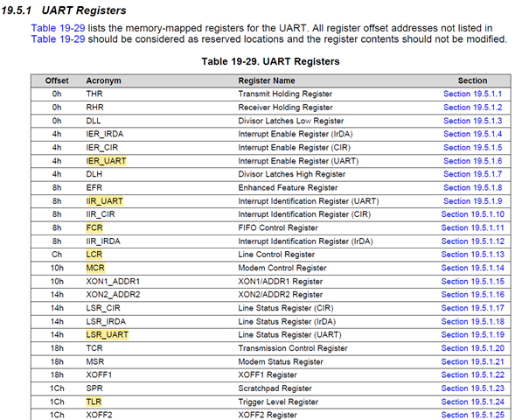Open Section 19.5.1.13 Line Control link

pos(472,255)
